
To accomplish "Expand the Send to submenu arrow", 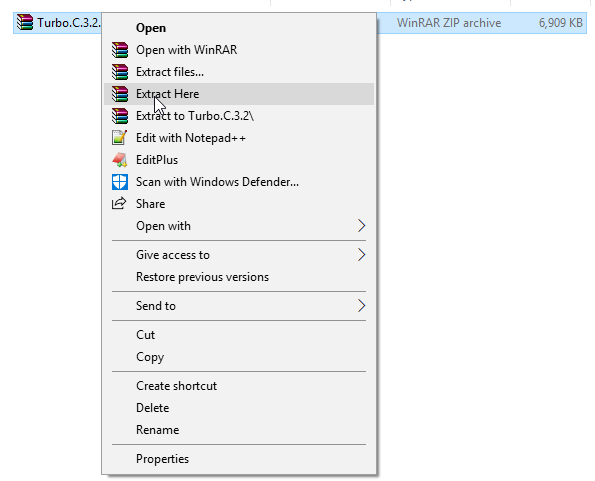I will (361, 305).
